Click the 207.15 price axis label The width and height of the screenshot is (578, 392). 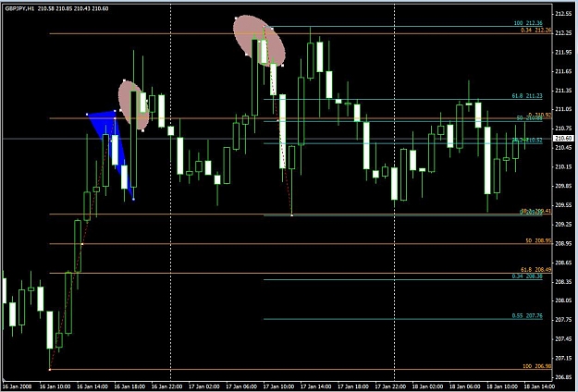(563, 358)
